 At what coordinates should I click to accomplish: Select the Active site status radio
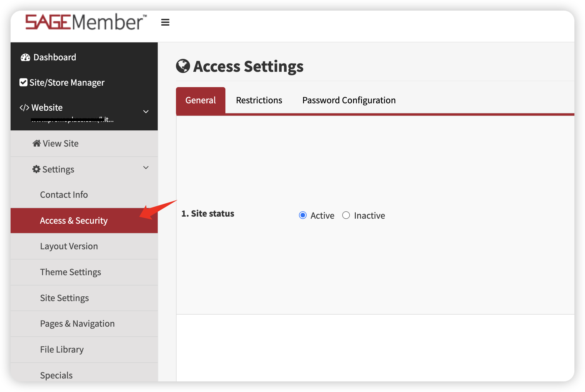[303, 215]
